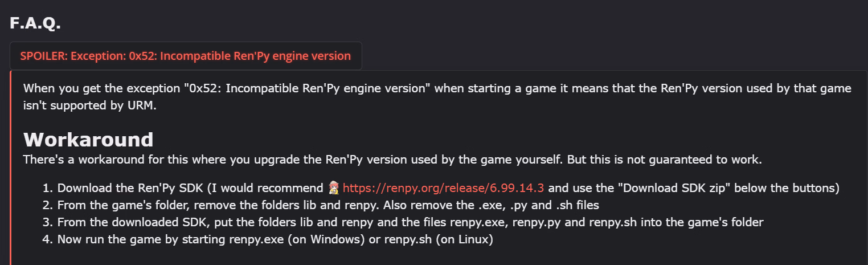This screenshot has height=265, width=868.
Task: Click the F.A.Q. heading
Action: (35, 23)
